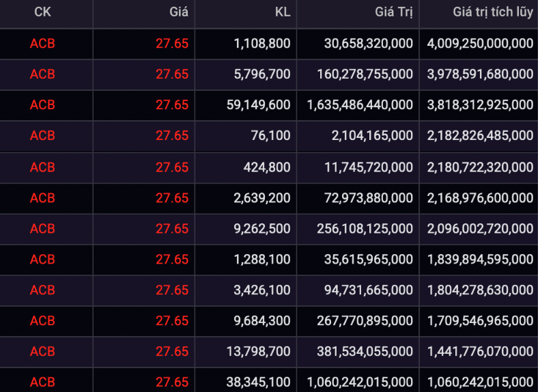This screenshot has height=392, width=540.
Task: Select the value cell 35,615,965,000
Action: [369, 260]
